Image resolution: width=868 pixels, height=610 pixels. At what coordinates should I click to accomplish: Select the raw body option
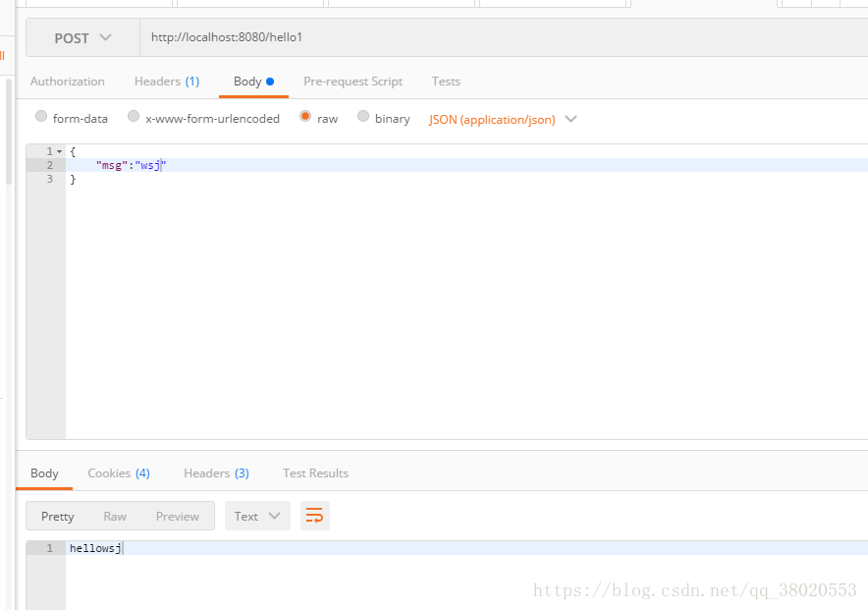tap(305, 116)
